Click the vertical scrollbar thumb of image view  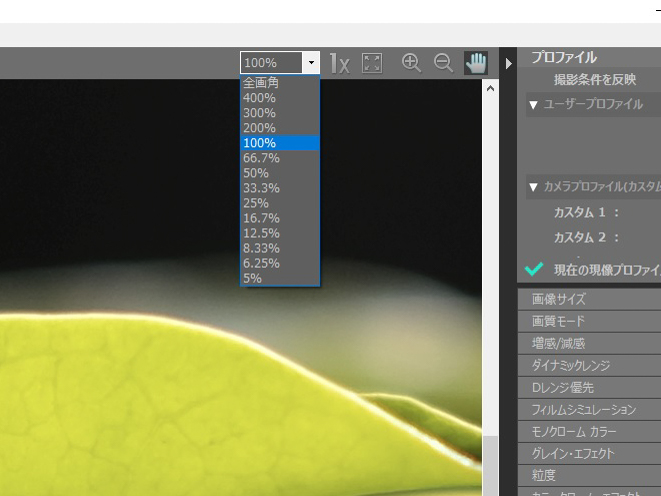pyautogui.click(x=490, y=466)
